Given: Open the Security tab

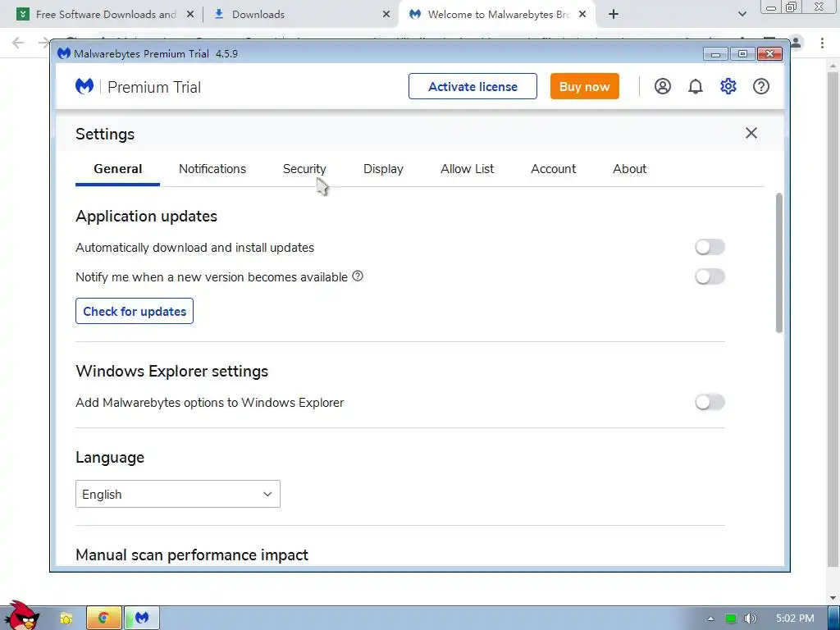Looking at the screenshot, I should [x=304, y=169].
